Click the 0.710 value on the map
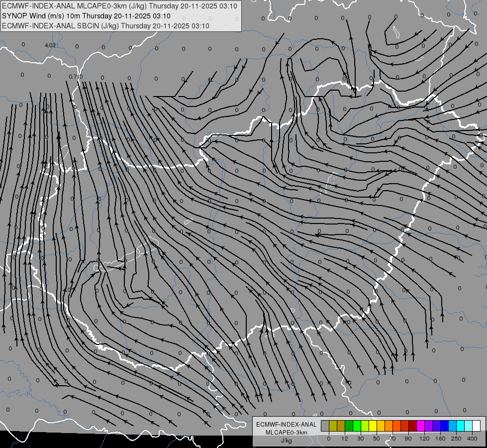The height and width of the screenshot is (448, 487). click(x=76, y=77)
